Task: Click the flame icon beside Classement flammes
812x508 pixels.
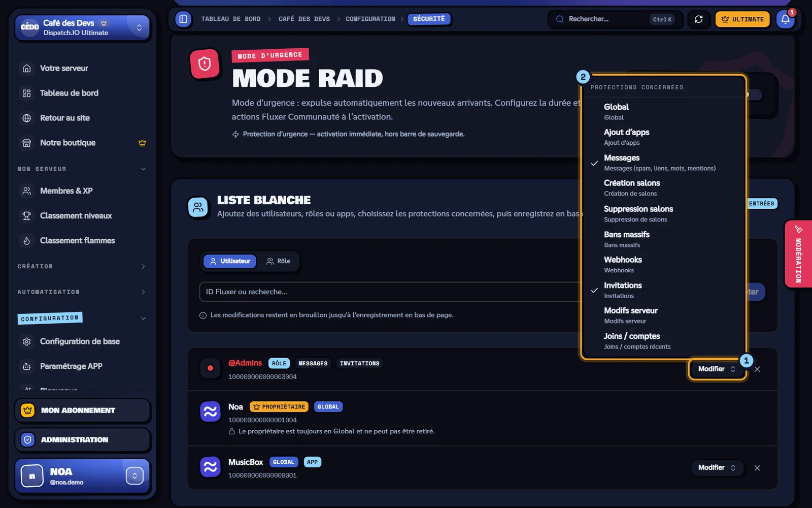Action: coord(27,241)
